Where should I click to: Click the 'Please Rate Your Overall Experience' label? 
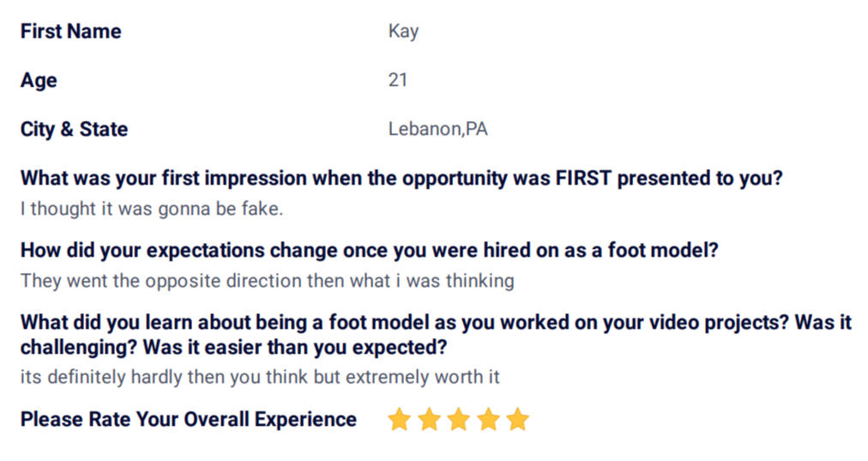[x=188, y=420]
